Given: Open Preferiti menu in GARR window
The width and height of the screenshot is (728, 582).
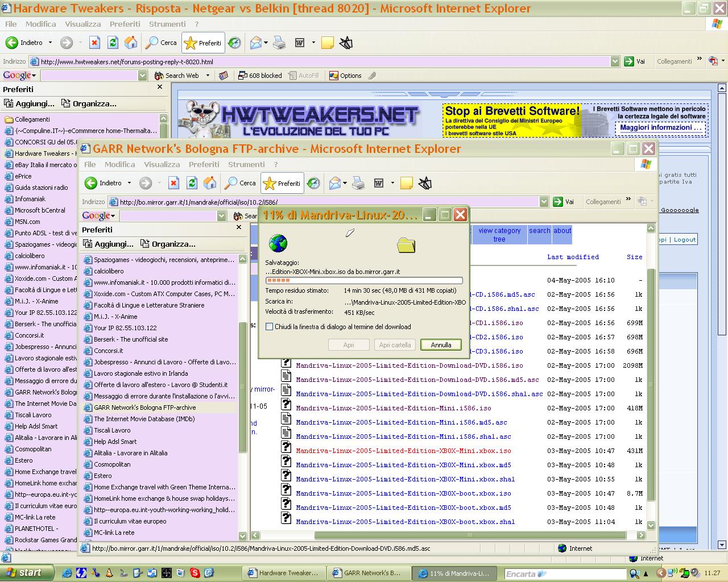Looking at the screenshot, I should 204,164.
